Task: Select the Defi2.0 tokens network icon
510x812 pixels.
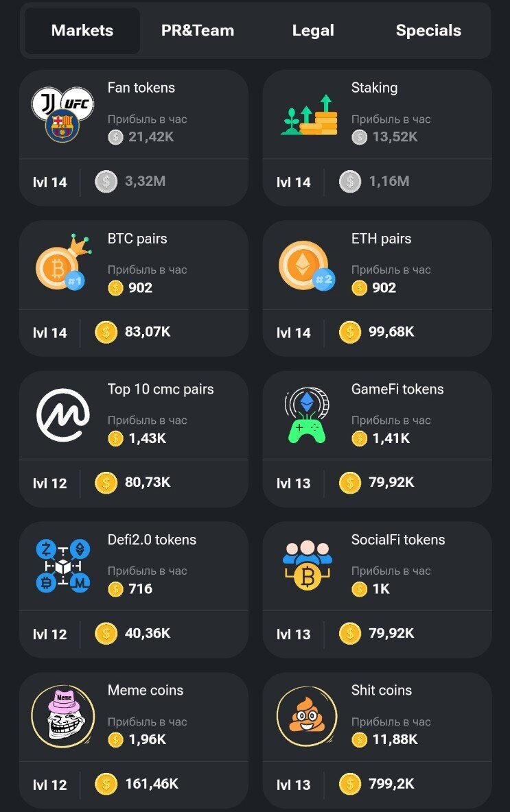Action: [62, 566]
